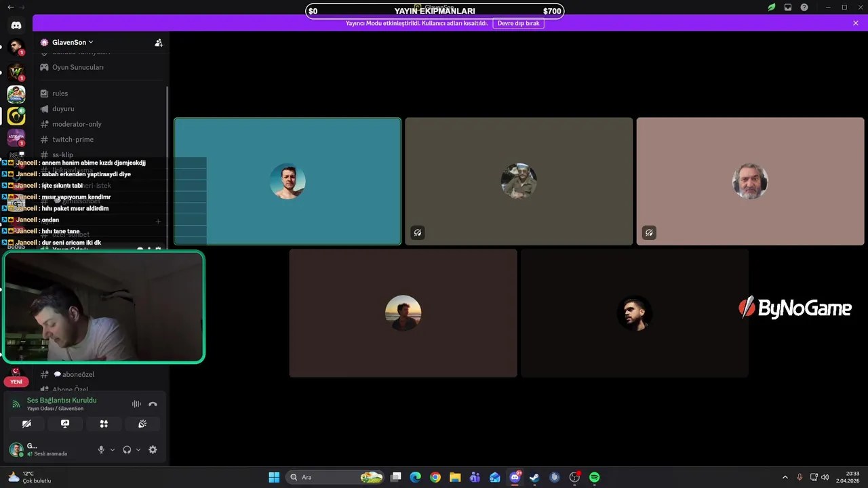Open Discord home via the Discord logo
The height and width of the screenshot is (488, 868).
pos(16,25)
